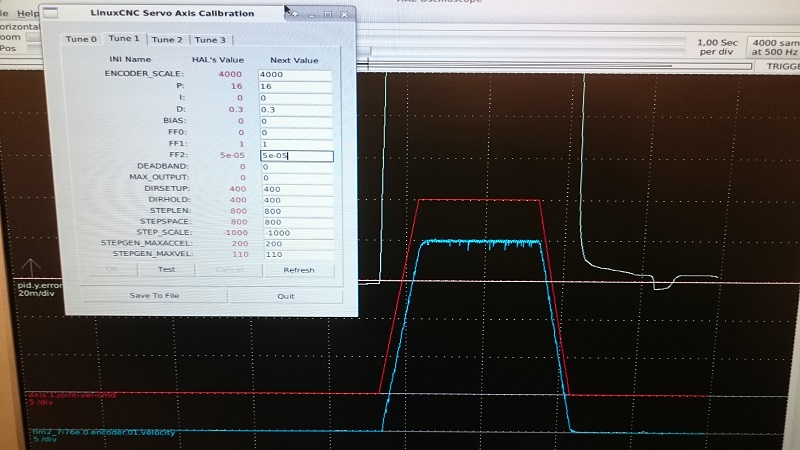Viewport: 800px width, 450px height.
Task: Click the STEPGEN_MAXVEL next value field
Action: (x=298, y=255)
